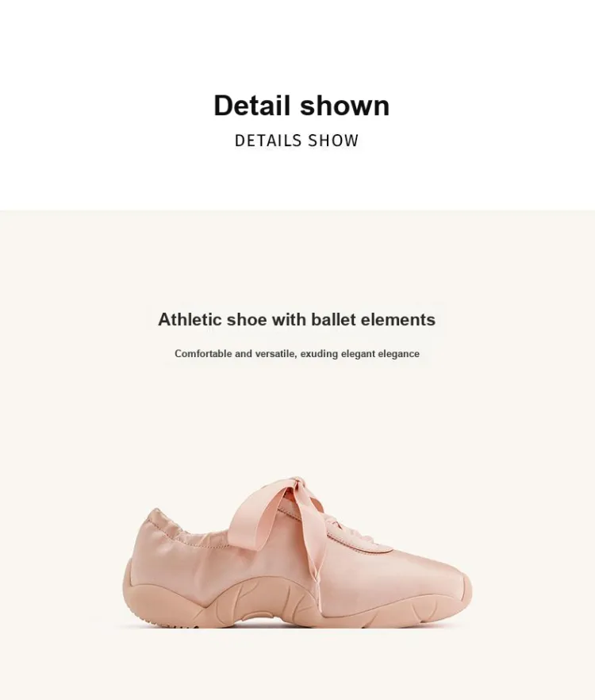Viewport: 595px width, 700px height.
Task: Click 'Athletic shoe with ballet elements' title
Action: point(297,320)
